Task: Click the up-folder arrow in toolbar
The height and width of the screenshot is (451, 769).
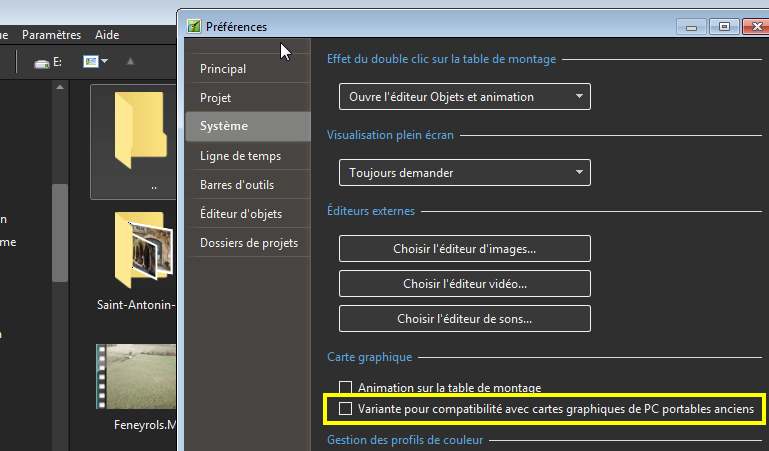Action: (130, 62)
